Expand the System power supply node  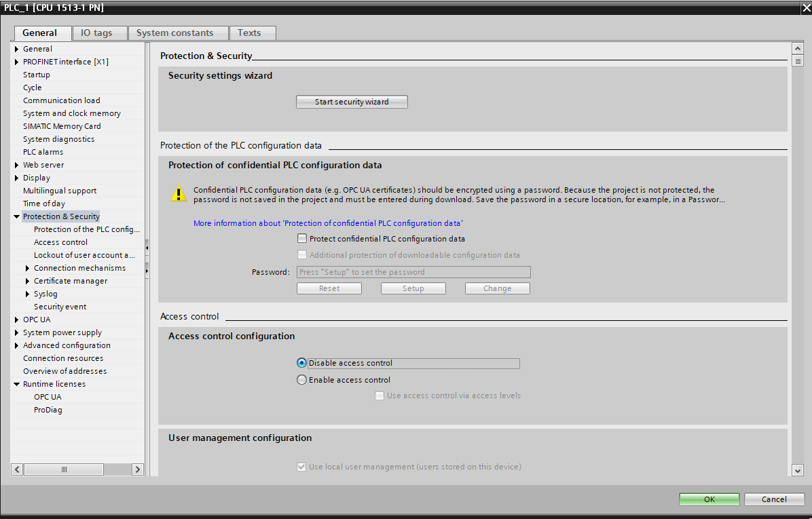coord(16,332)
